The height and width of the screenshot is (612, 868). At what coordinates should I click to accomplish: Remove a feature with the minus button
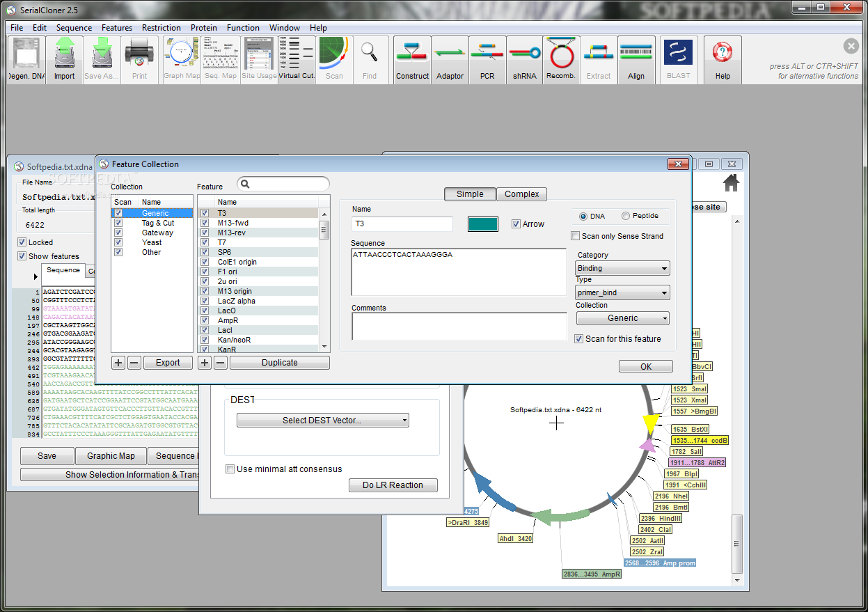tap(220, 363)
